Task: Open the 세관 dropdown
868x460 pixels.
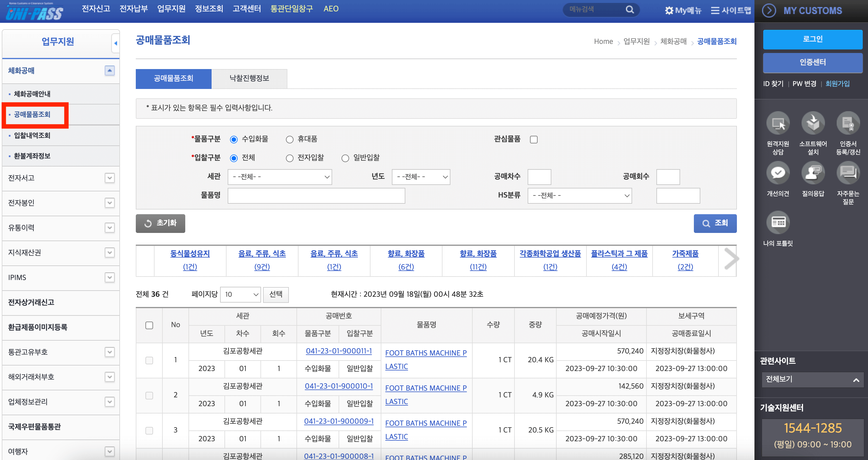Action: pos(280,177)
